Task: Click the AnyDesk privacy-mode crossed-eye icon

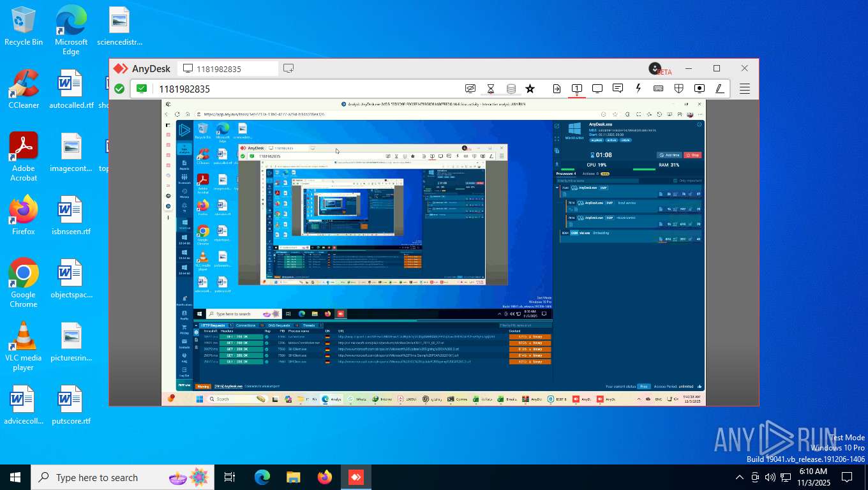Action: click(470, 89)
